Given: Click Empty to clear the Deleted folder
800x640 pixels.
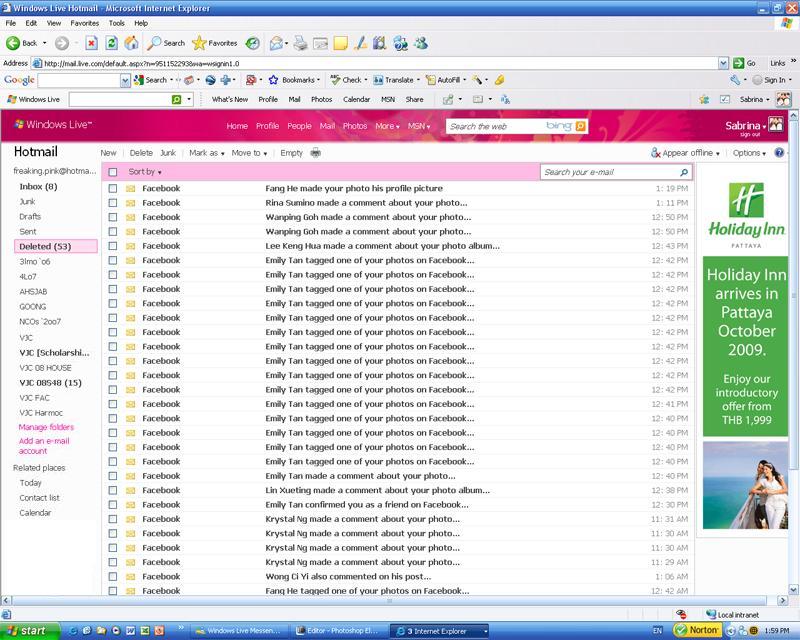Looking at the screenshot, I should point(291,153).
